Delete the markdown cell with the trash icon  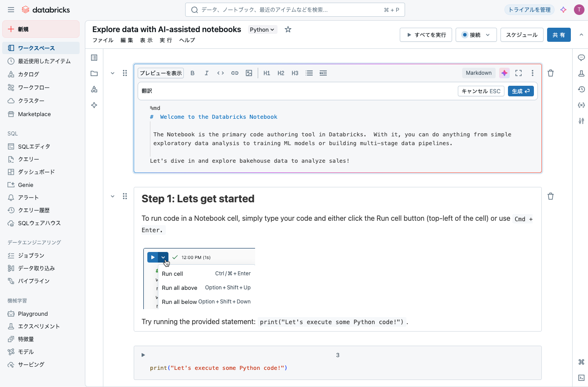click(550, 73)
